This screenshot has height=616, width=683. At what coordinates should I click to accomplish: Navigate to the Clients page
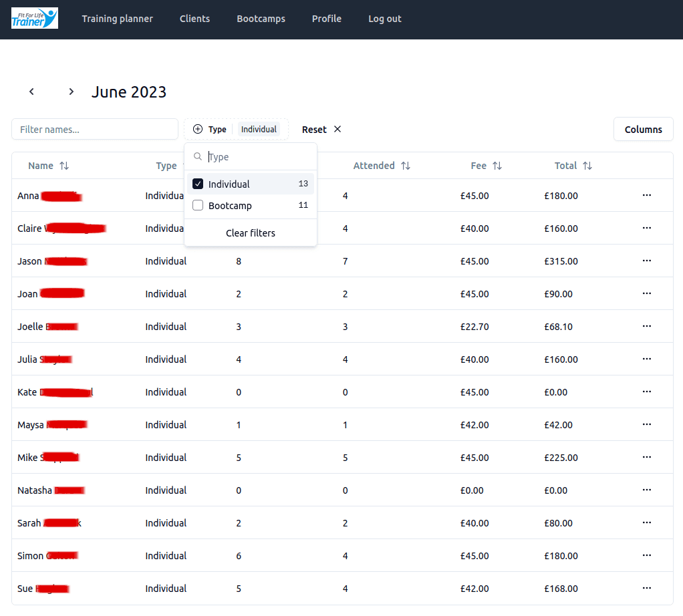194,19
